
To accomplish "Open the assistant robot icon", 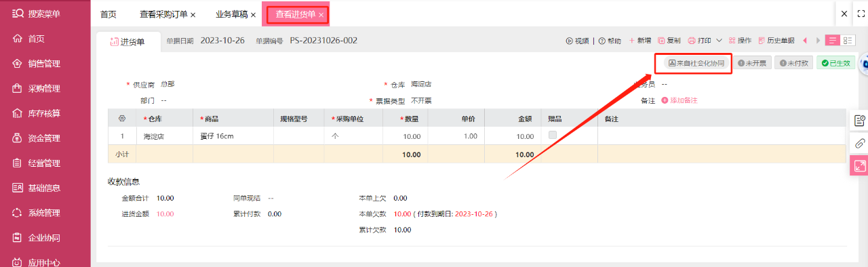I will pos(863,64).
